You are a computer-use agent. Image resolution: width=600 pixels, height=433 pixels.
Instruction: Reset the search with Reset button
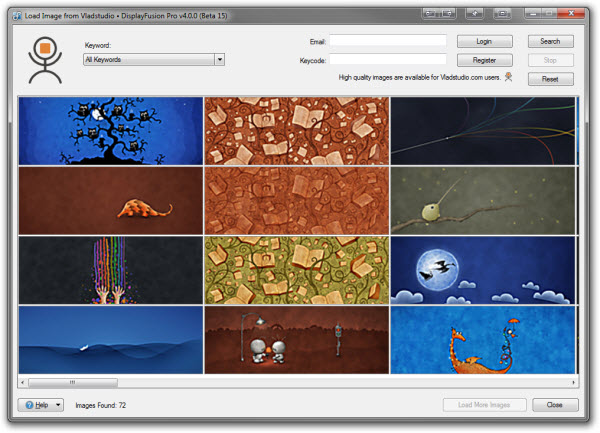pos(550,78)
